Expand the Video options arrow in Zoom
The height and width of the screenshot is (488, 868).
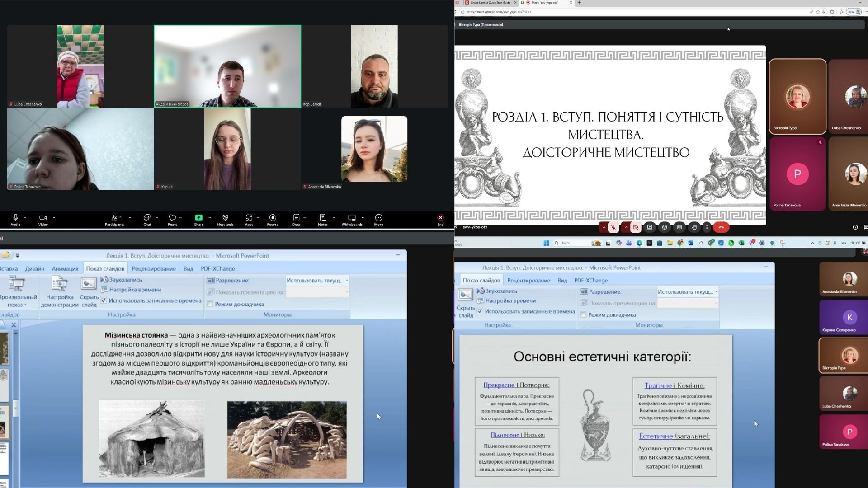coord(54,218)
